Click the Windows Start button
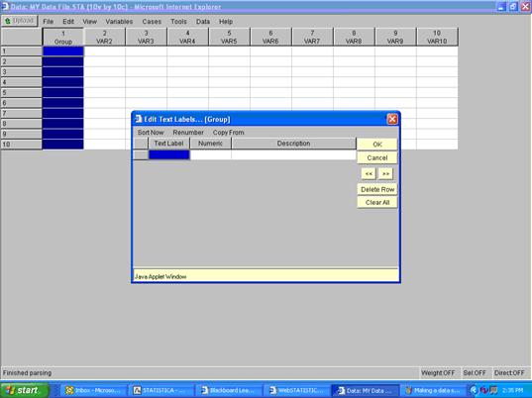The height and width of the screenshot is (398, 532). click(25, 390)
